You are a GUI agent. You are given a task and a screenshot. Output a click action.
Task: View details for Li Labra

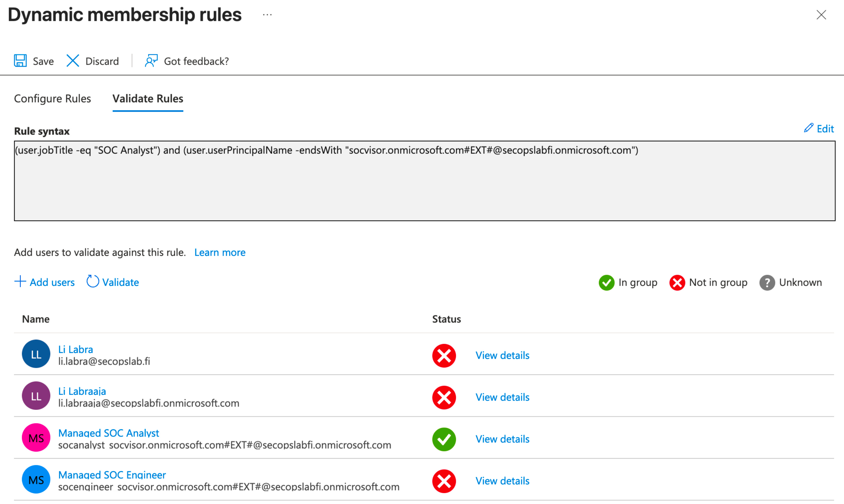[502, 355]
